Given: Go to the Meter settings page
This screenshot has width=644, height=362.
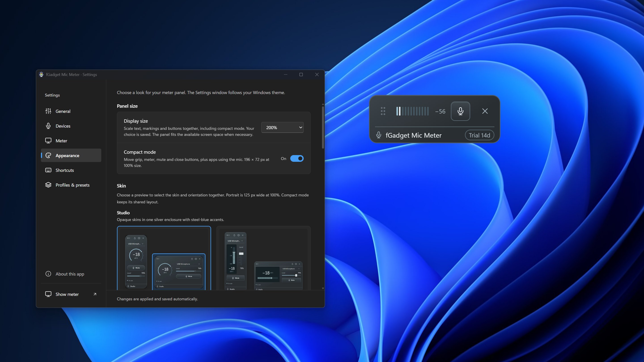Looking at the screenshot, I should point(71,141).
